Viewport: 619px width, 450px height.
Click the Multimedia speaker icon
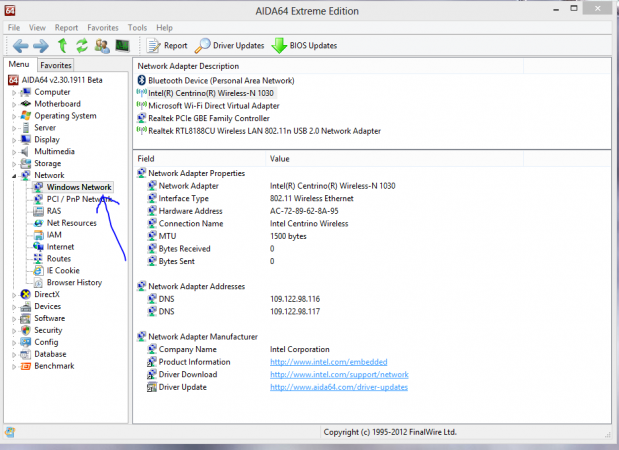(25, 152)
